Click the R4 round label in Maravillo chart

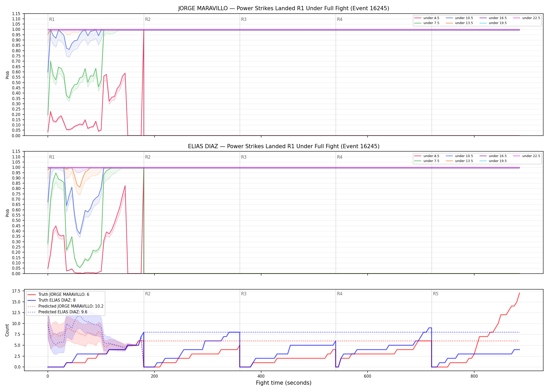pyautogui.click(x=340, y=19)
